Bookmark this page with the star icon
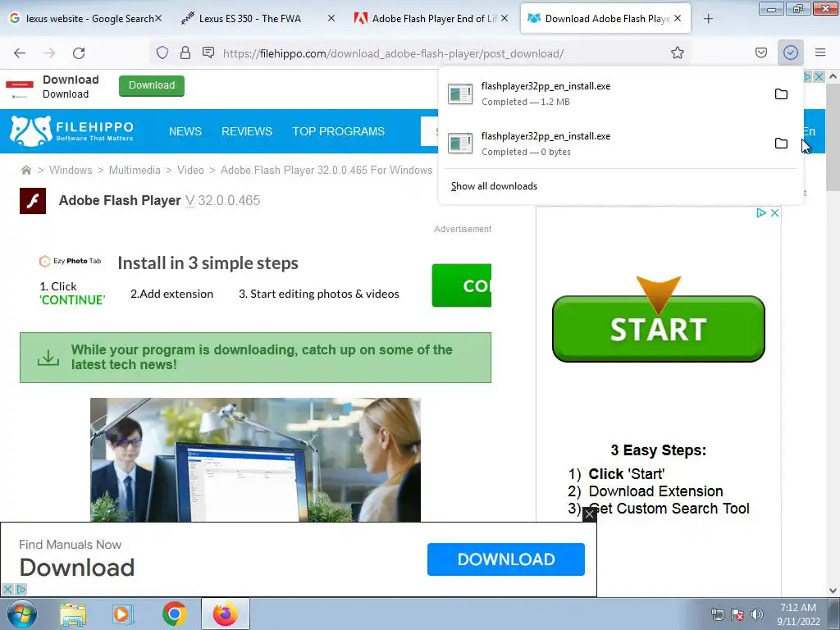840x630 pixels. (677, 52)
